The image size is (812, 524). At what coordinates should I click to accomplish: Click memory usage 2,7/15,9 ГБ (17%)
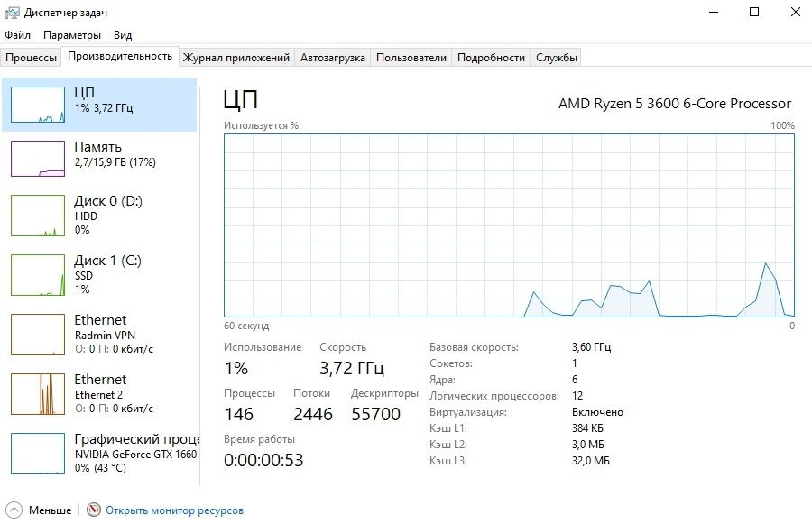[x=115, y=162]
